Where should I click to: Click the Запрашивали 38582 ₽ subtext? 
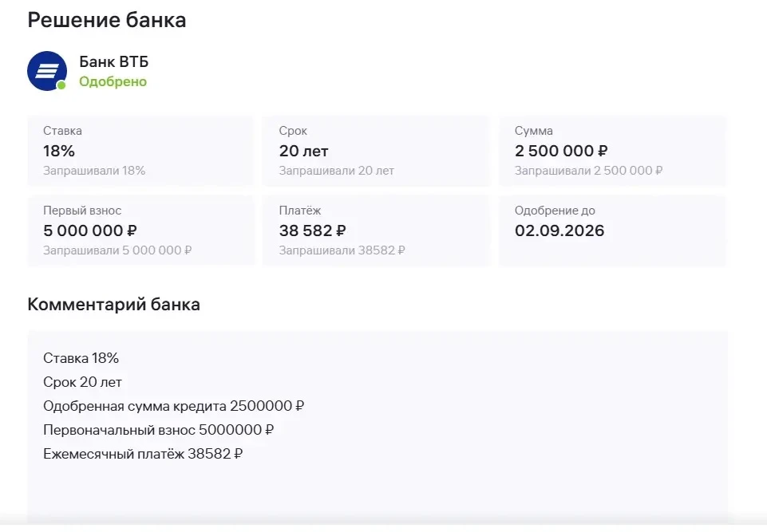tap(342, 250)
